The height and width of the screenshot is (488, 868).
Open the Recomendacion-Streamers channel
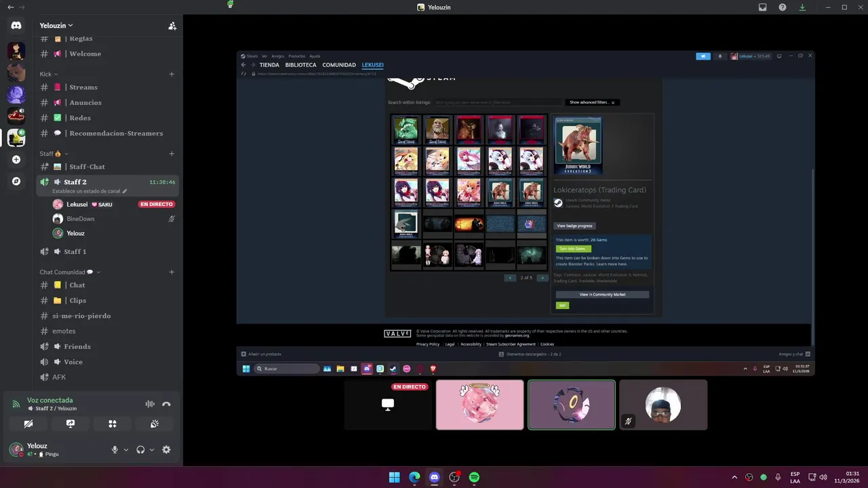[108, 133]
